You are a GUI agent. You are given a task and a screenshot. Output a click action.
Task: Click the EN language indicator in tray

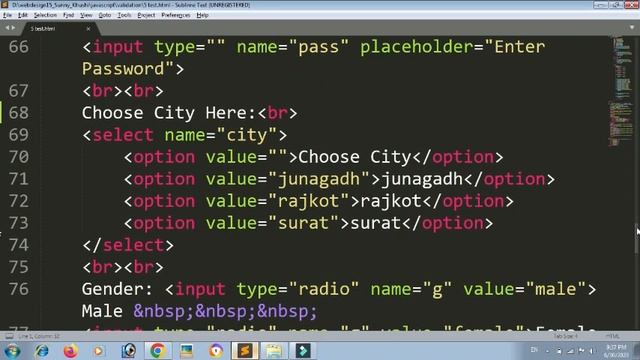tap(534, 350)
